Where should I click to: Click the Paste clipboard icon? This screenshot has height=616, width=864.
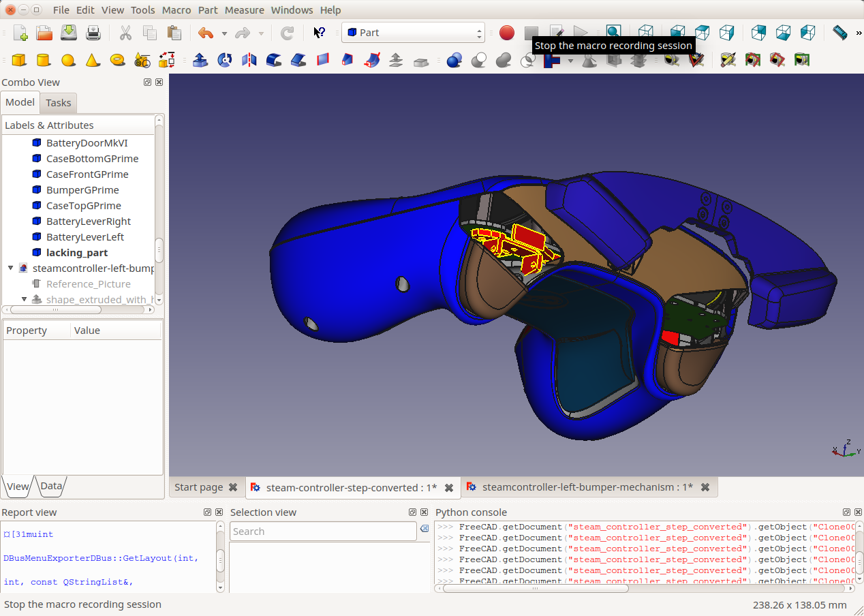click(x=174, y=33)
